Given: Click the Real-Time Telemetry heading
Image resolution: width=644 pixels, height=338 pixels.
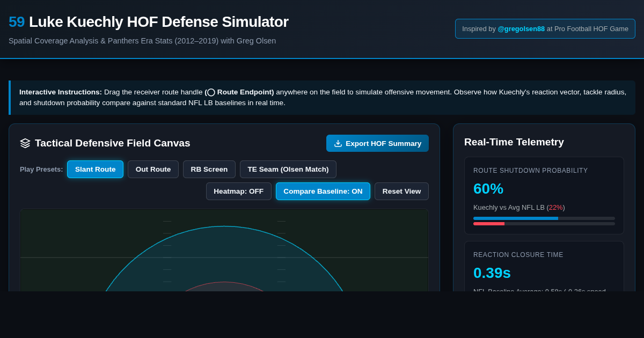Looking at the screenshot, I should coord(514,142).
